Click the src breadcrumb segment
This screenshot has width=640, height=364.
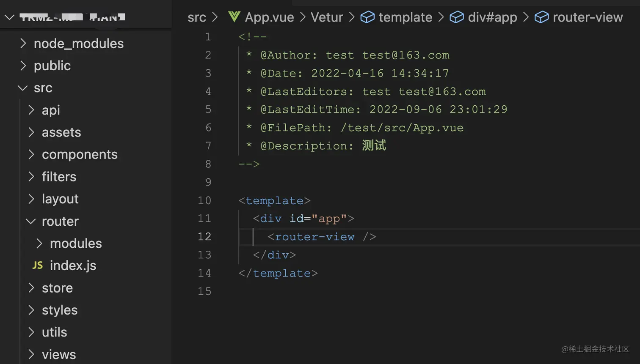[197, 17]
